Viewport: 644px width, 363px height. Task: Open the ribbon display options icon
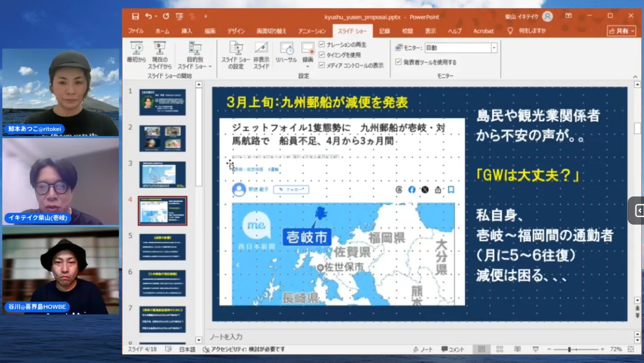pyautogui.click(x=568, y=16)
